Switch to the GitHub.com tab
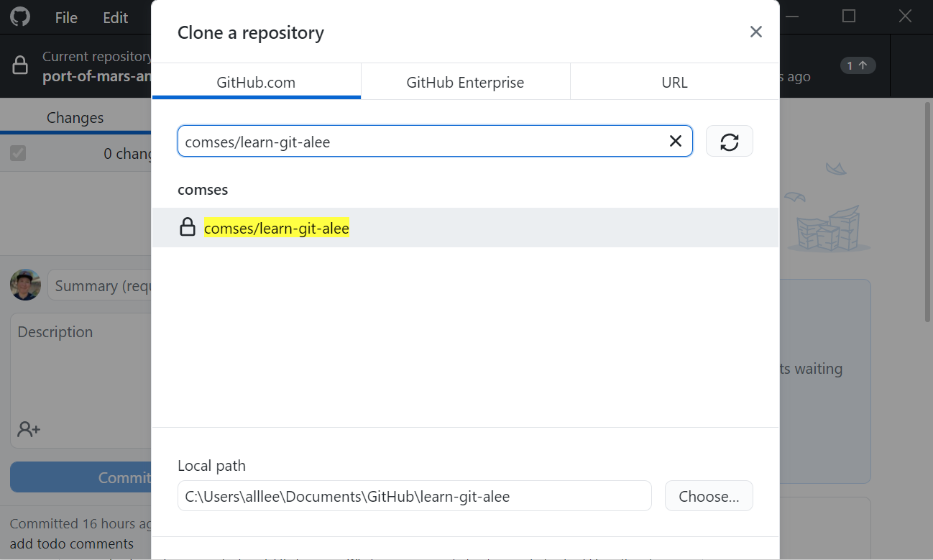Image resolution: width=933 pixels, height=560 pixels. 256,82
